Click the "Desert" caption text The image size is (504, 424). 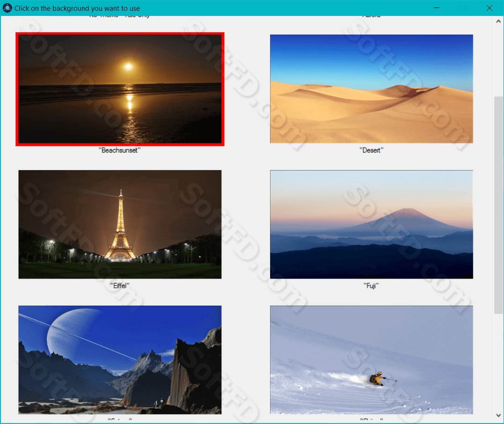coord(371,151)
